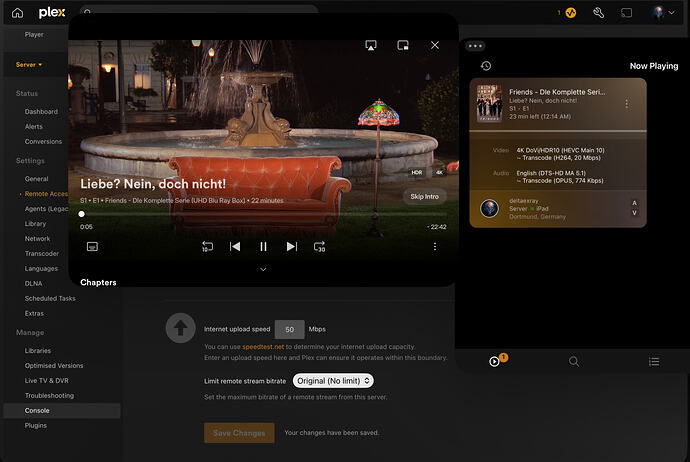The image size is (690, 462).
Task: Click the upload arrow icon
Action: coord(180,328)
